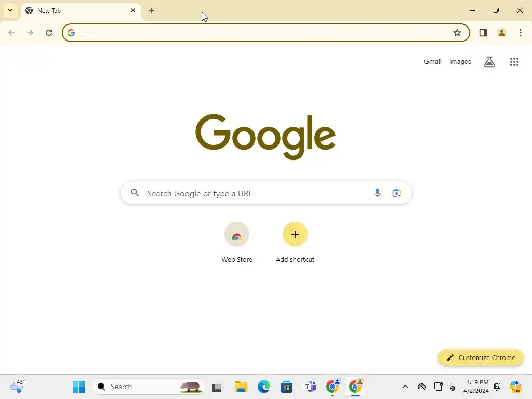Open the Gmail link
The width and height of the screenshot is (532, 399).
click(433, 62)
